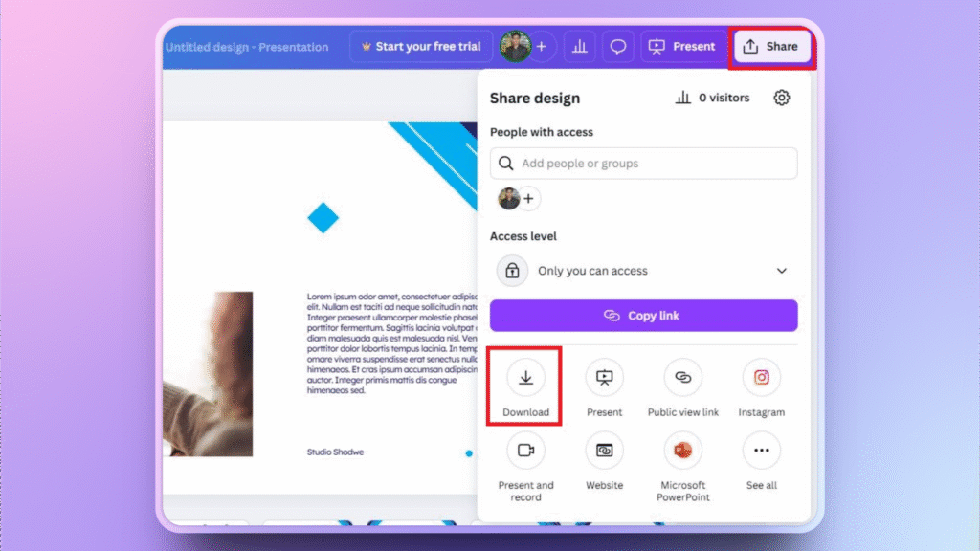This screenshot has height=551, width=980.
Task: Open the analytics bar chart icon
Action: pos(579,46)
